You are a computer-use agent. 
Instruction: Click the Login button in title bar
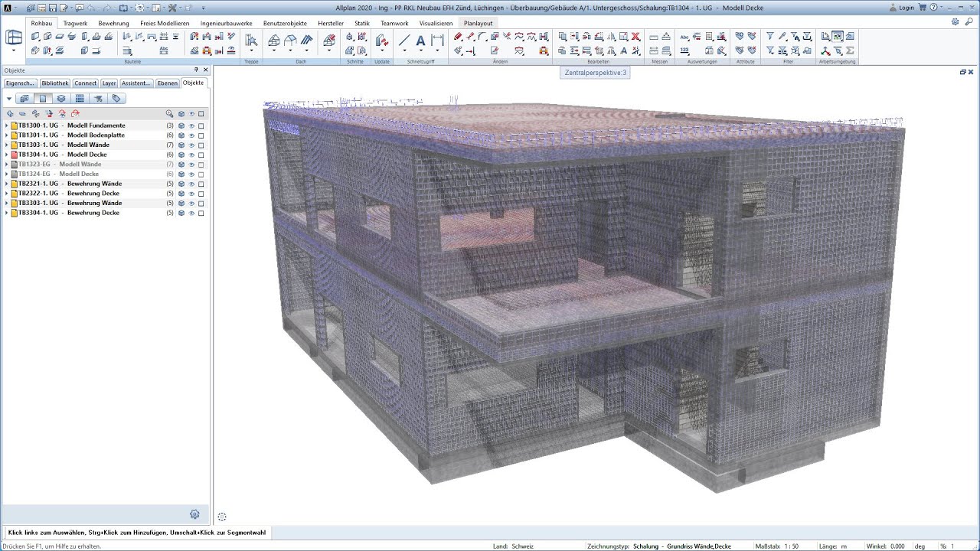pos(902,8)
